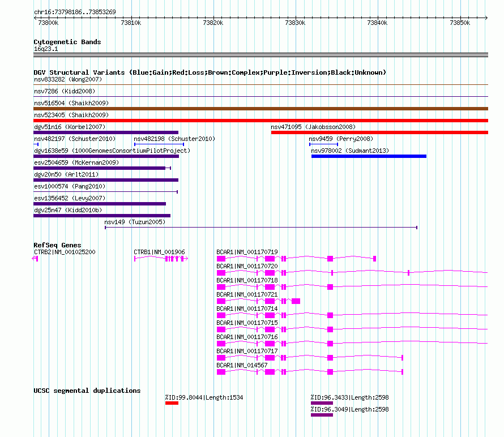The image size is (504, 437).
Task: Click the red nsv471095 (Jakobsson2008) bar
Action: coord(379,132)
